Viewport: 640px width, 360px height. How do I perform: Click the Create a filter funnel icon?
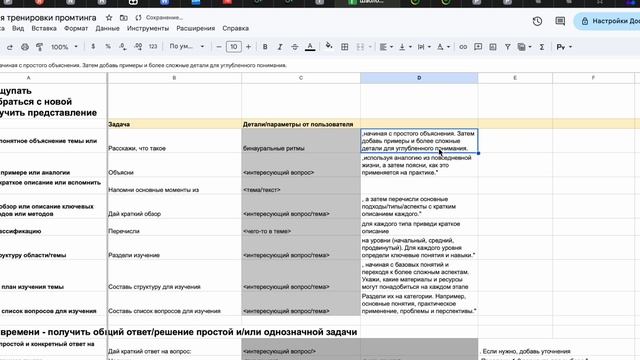[x=507, y=47]
